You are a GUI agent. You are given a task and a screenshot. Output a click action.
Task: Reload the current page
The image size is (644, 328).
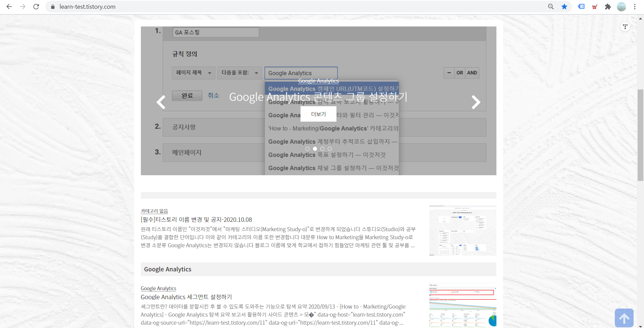[36, 7]
